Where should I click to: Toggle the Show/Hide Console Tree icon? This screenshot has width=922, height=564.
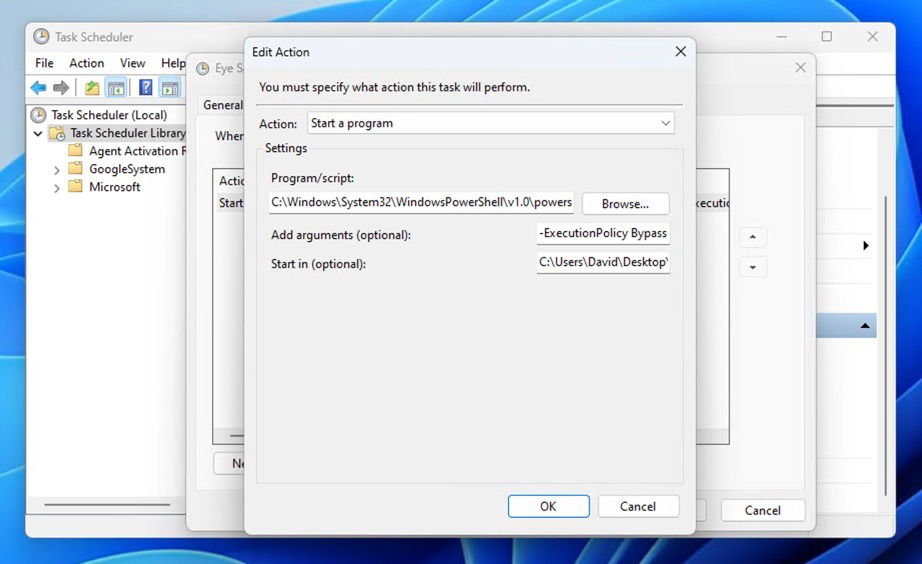point(116,88)
